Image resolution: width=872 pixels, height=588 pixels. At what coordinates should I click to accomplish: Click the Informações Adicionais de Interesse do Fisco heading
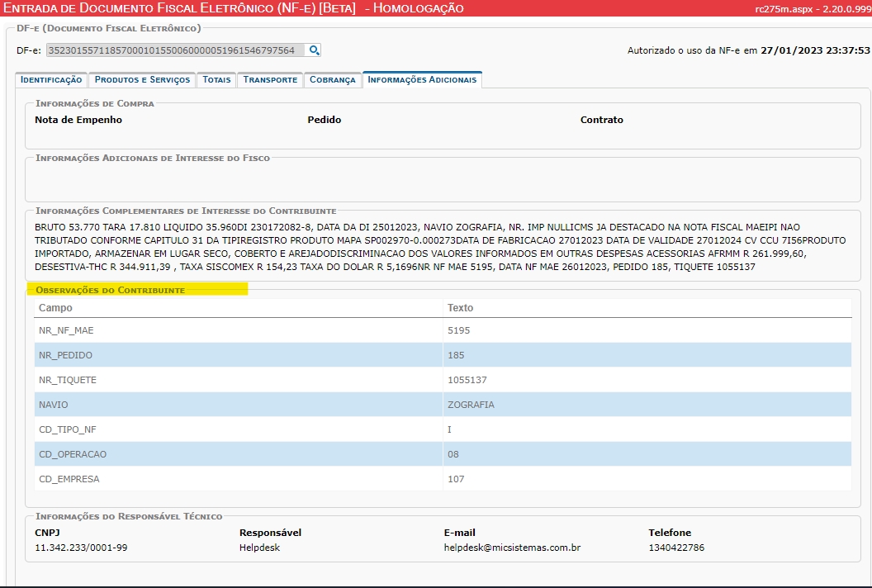point(153,158)
